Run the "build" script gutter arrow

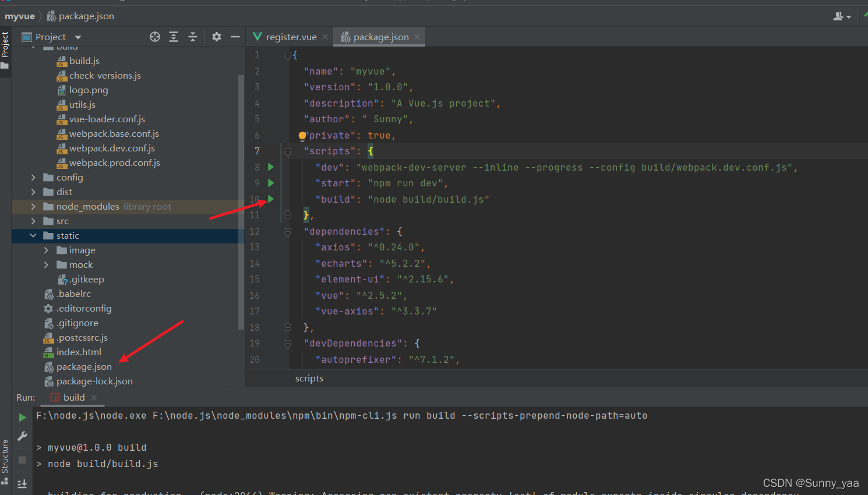(x=271, y=199)
